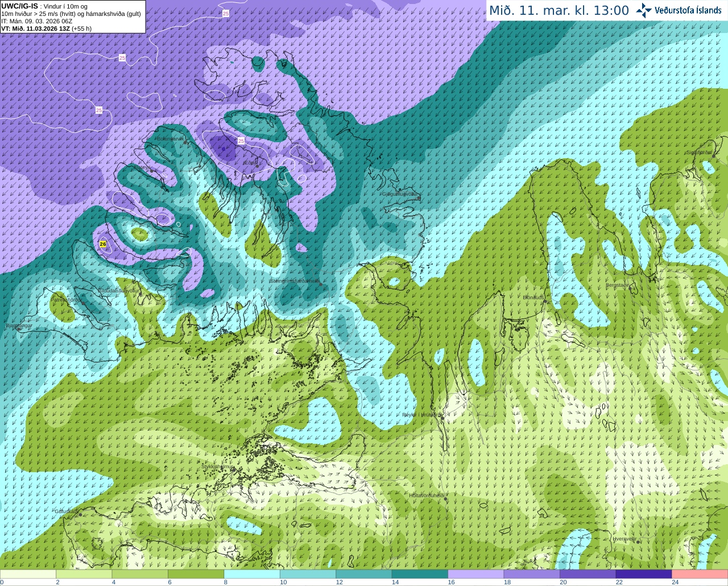Pick the 14–16 m/s dark teal legend swatch
This screenshot has height=586, width=728.
click(420, 574)
